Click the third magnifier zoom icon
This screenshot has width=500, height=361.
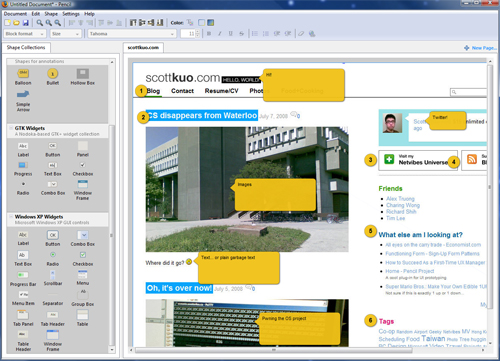click(x=58, y=23)
